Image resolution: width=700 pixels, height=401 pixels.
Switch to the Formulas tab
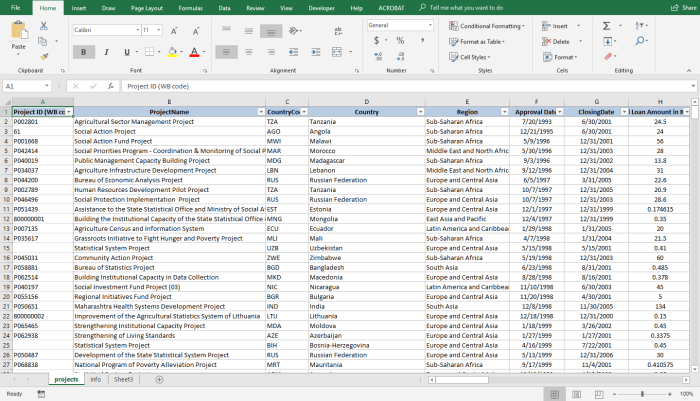point(191,8)
